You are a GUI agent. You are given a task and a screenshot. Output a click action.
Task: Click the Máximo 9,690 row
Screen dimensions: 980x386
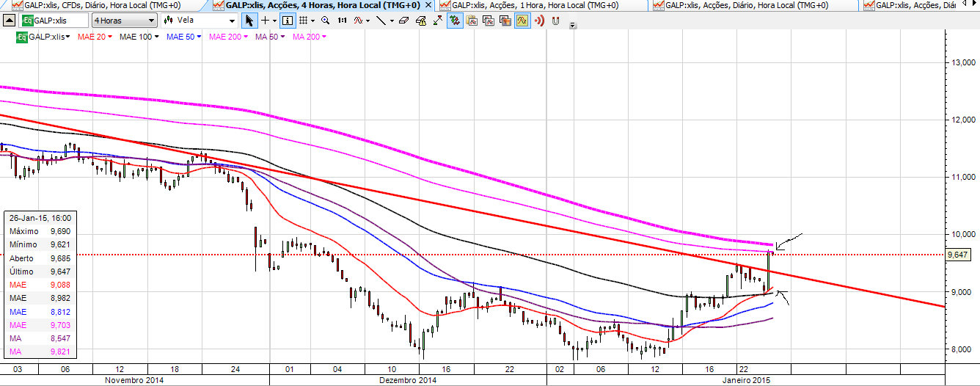[39, 231]
